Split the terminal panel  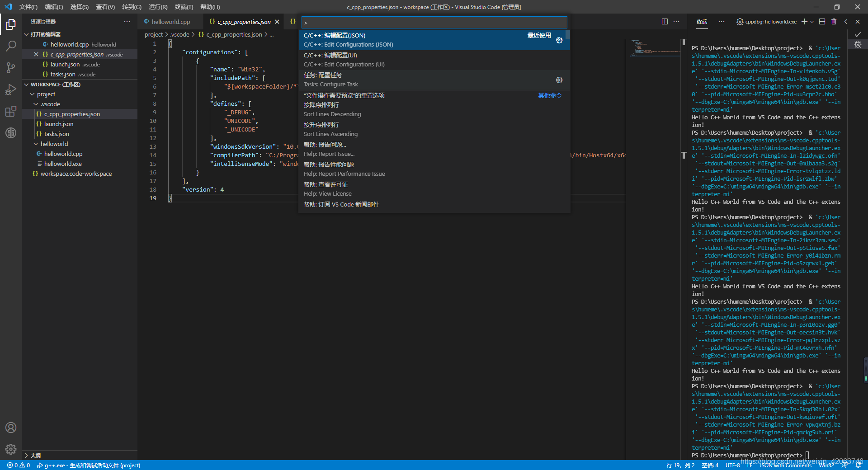[x=822, y=22]
